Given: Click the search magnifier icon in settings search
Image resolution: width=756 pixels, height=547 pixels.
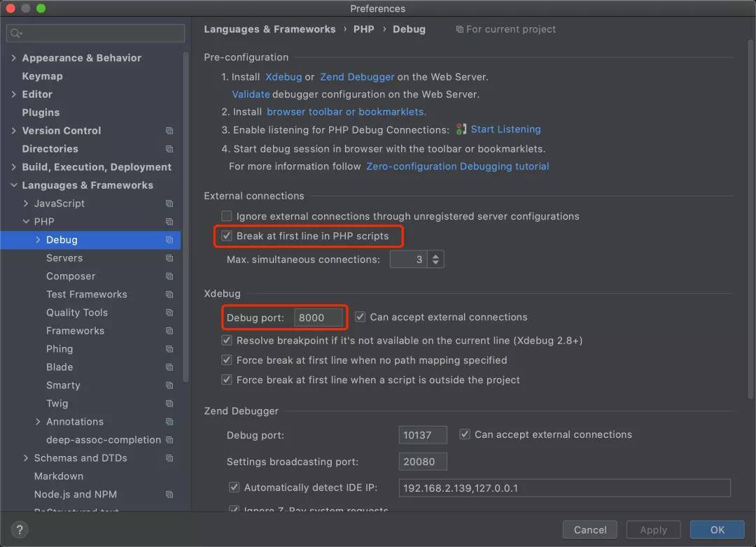Looking at the screenshot, I should pos(16,34).
